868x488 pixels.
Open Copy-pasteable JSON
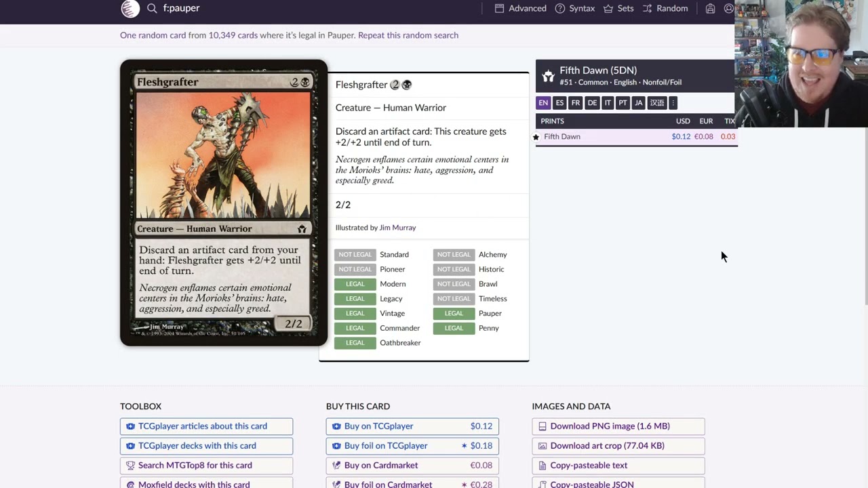coord(618,484)
